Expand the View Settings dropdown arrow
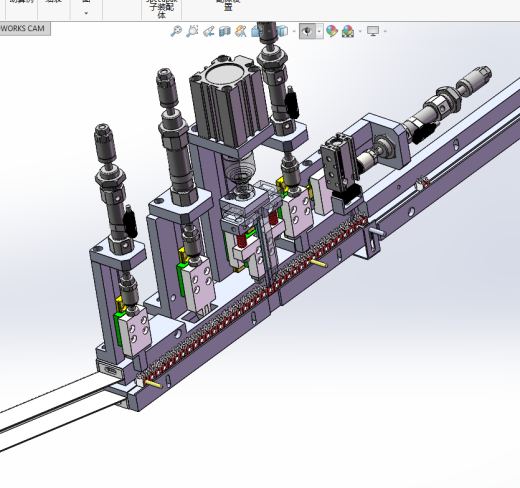Viewport: 520px width, 488px height. point(385,31)
